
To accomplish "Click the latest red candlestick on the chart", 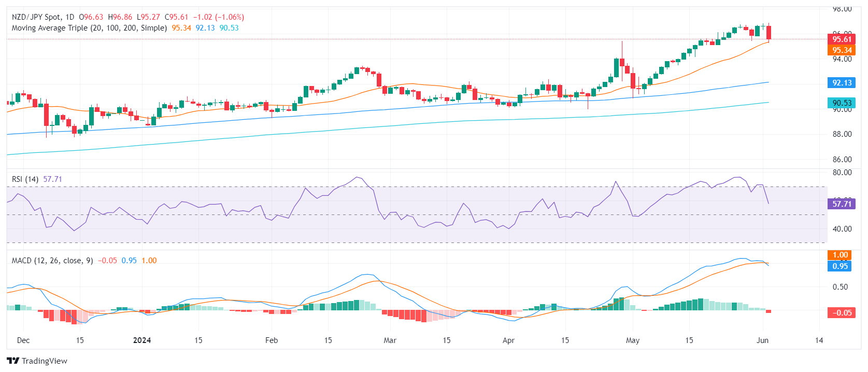I will pyautogui.click(x=769, y=32).
